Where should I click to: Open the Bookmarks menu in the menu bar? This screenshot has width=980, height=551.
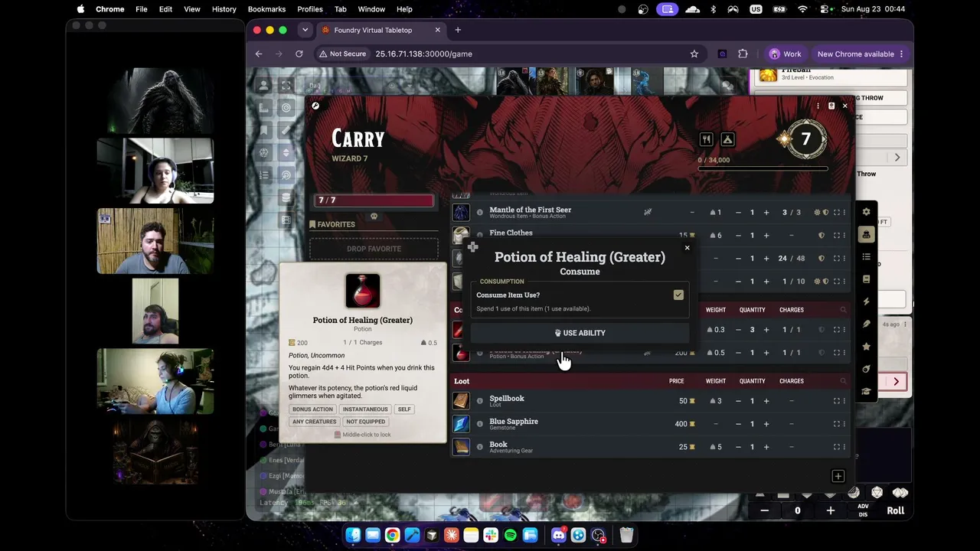(x=266, y=9)
